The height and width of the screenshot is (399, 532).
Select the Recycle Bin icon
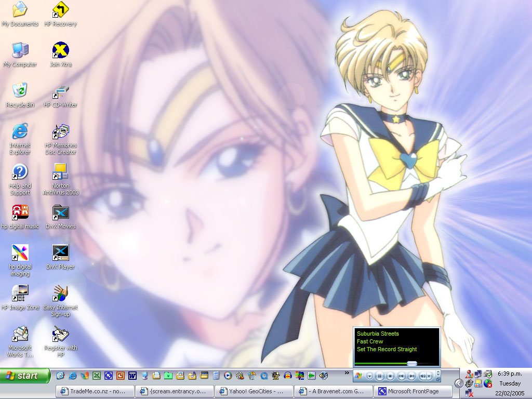[20, 95]
